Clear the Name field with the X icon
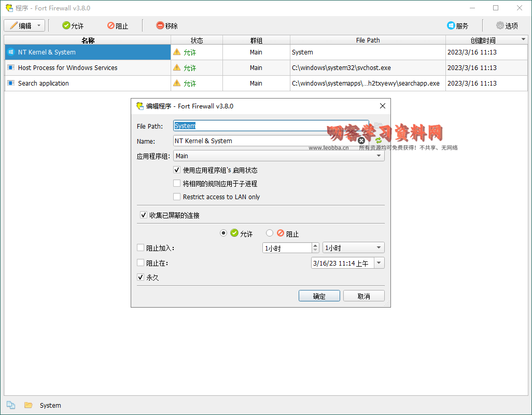Screen dimensions: 532x415 pyautogui.click(x=361, y=141)
